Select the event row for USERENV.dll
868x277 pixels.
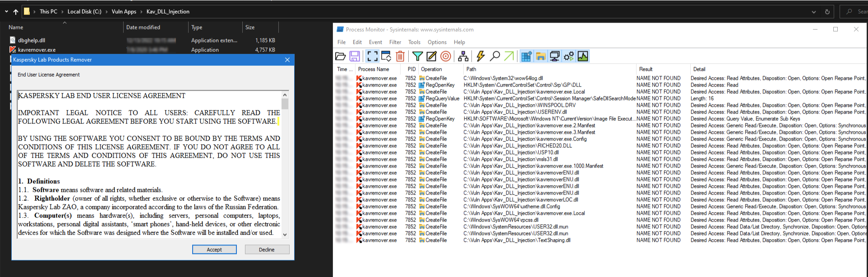pos(601,112)
